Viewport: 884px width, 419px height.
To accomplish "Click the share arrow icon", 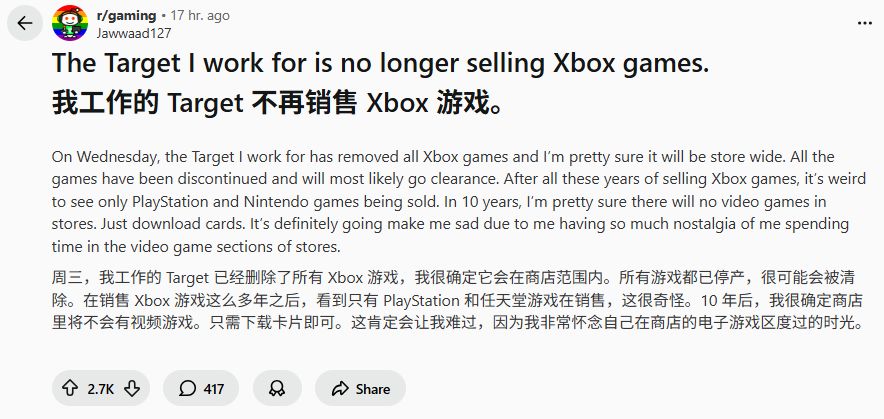I will (339, 388).
